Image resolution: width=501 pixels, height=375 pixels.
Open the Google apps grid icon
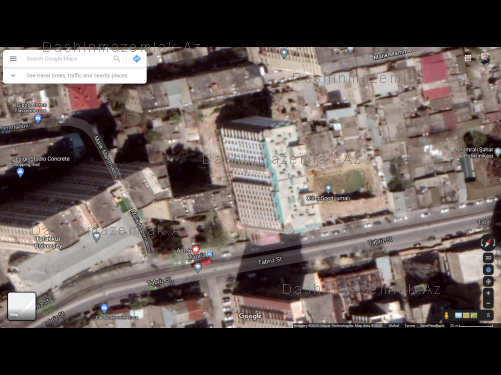[x=468, y=58]
